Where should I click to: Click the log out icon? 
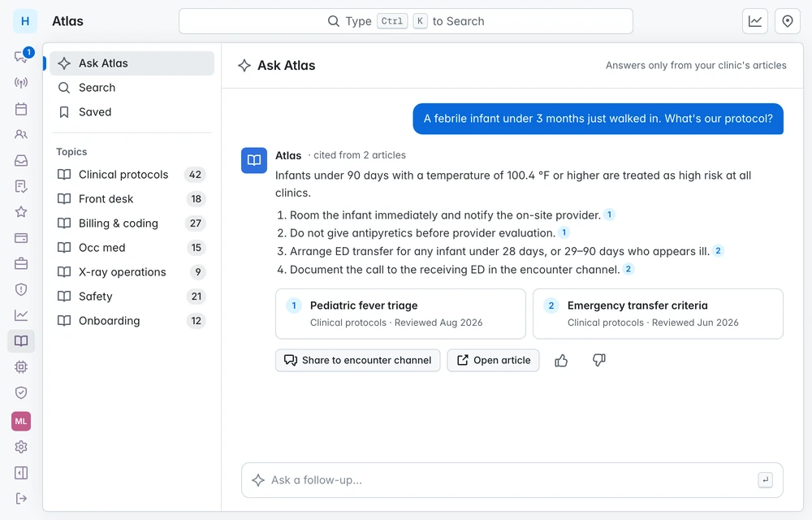tap(21, 498)
